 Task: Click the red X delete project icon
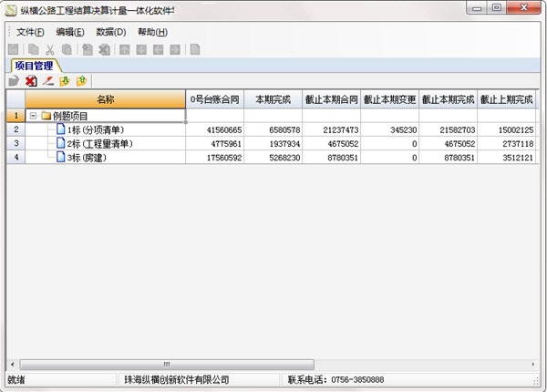(31, 81)
